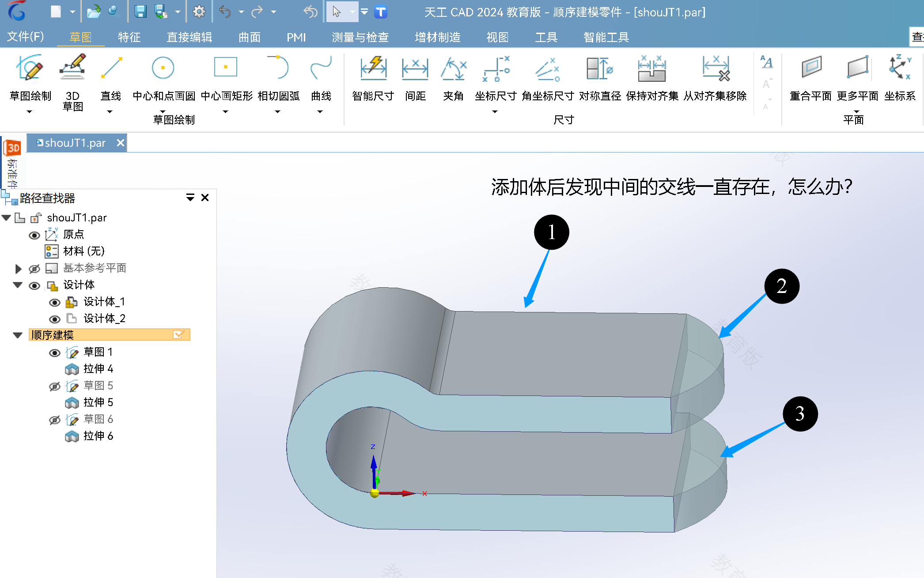Image resolution: width=924 pixels, height=578 pixels.
Task: Click the blue T icon in title bar
Action: [x=381, y=11]
